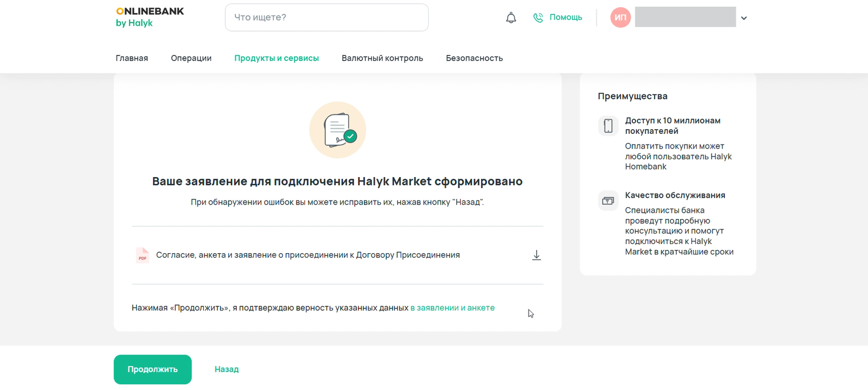Open the notifications bell
The height and width of the screenshot is (390, 868).
point(511,18)
